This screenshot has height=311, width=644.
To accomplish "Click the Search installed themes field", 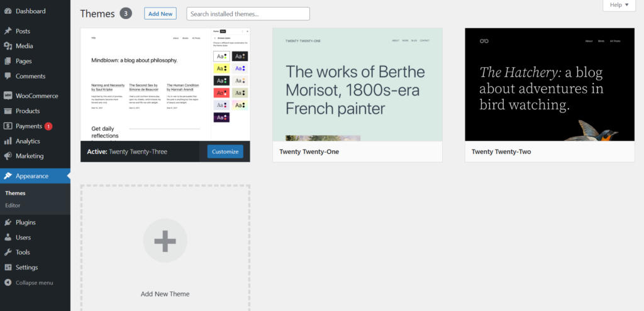I will [x=248, y=14].
